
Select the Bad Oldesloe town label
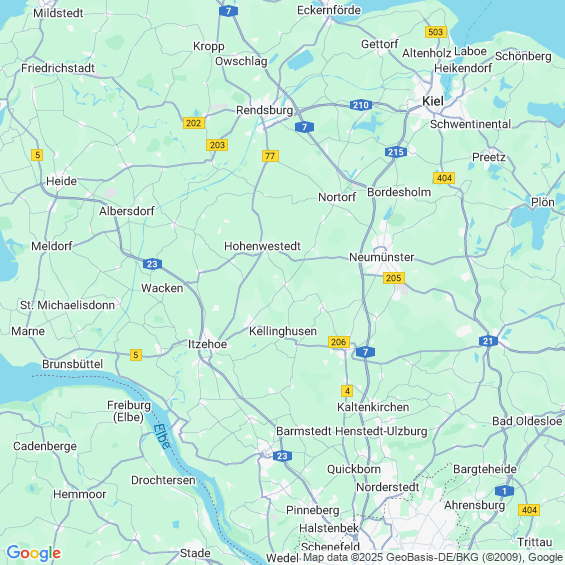pos(527,421)
